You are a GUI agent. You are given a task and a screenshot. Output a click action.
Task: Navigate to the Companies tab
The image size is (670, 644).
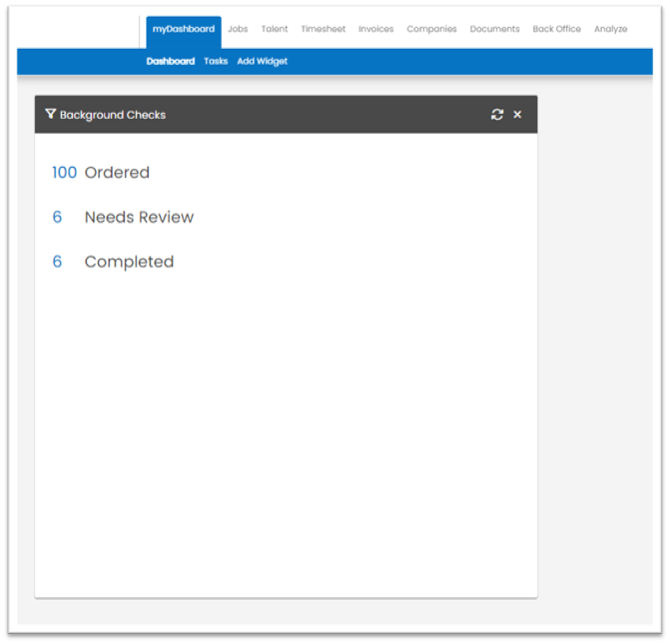[431, 29]
